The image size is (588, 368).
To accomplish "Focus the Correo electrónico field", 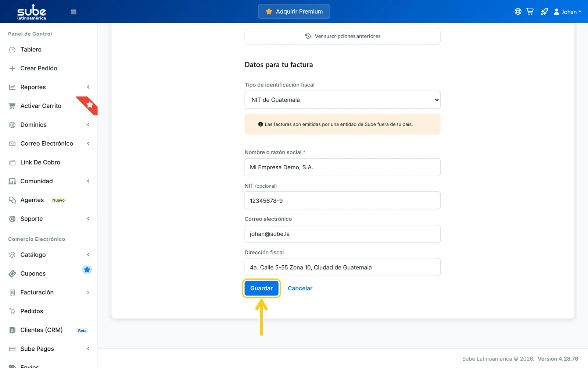I will click(343, 234).
